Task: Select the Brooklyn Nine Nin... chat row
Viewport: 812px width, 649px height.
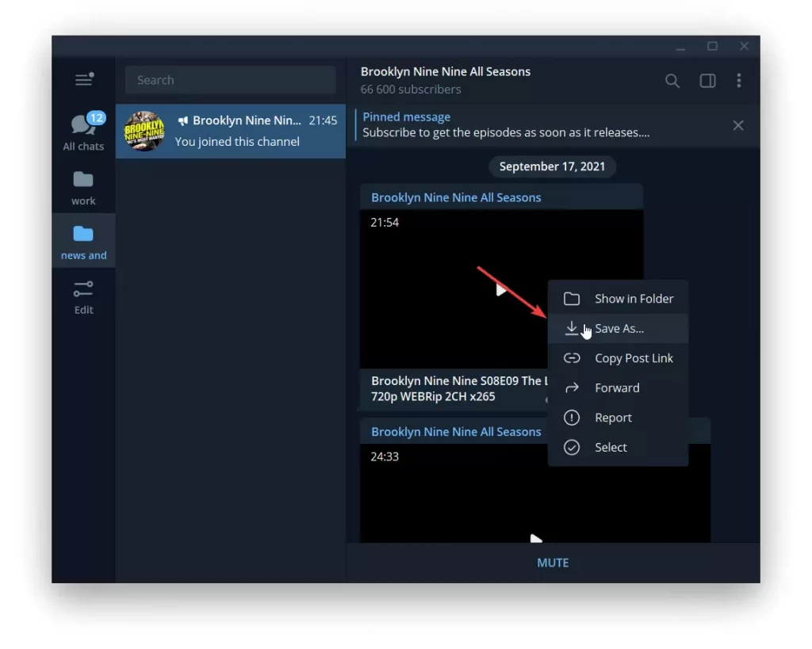Action: [x=231, y=131]
